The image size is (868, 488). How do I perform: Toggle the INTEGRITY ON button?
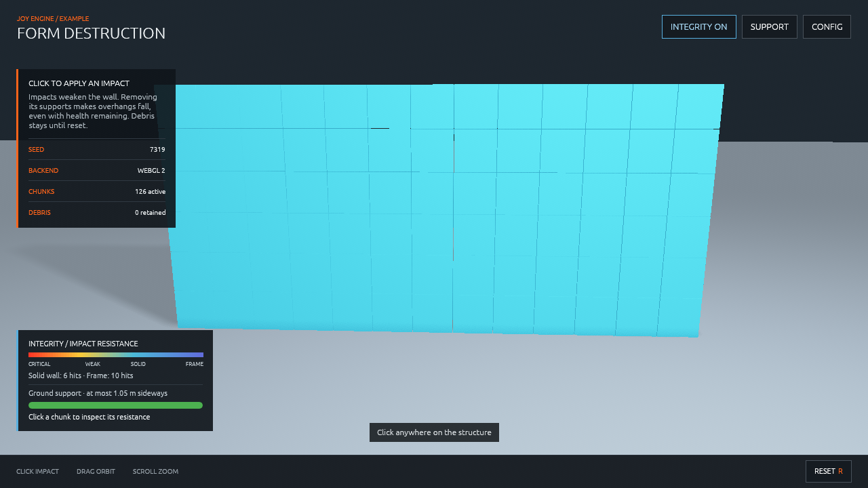(x=698, y=27)
